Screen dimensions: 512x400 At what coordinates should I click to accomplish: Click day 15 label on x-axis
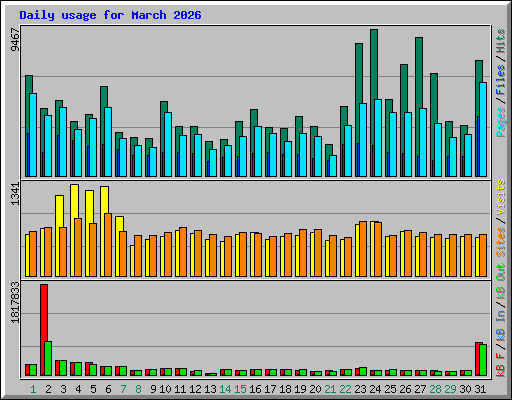240,389
